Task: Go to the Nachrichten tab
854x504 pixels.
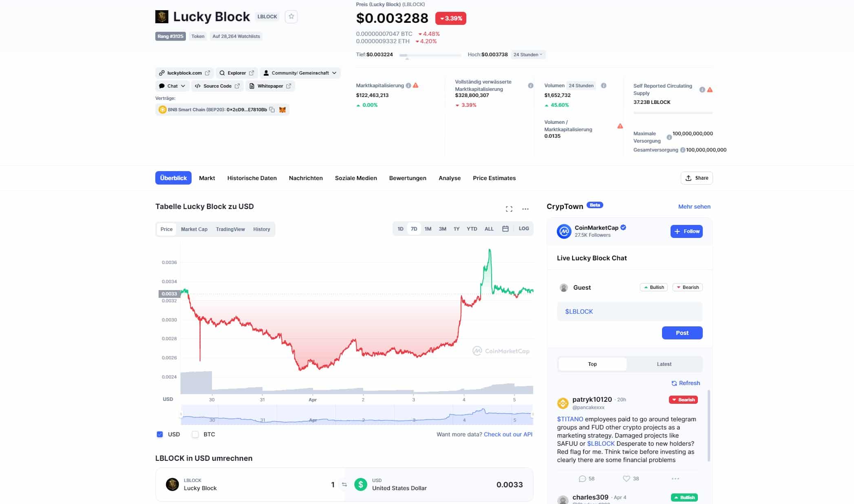Action: [306, 178]
